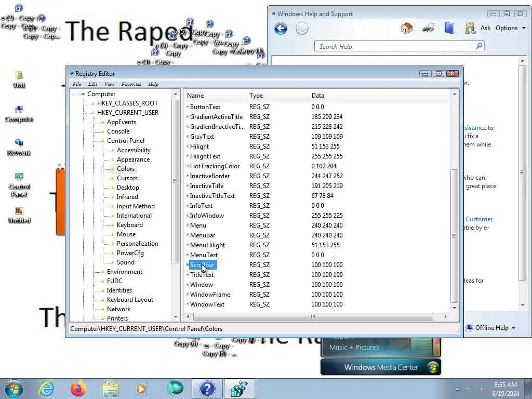Open Help home page via house icon
This screenshot has height=399, width=532.
point(406,28)
